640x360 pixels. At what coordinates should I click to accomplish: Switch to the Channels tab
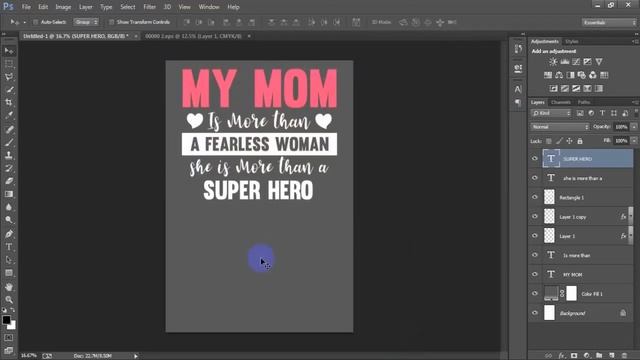[560, 102]
